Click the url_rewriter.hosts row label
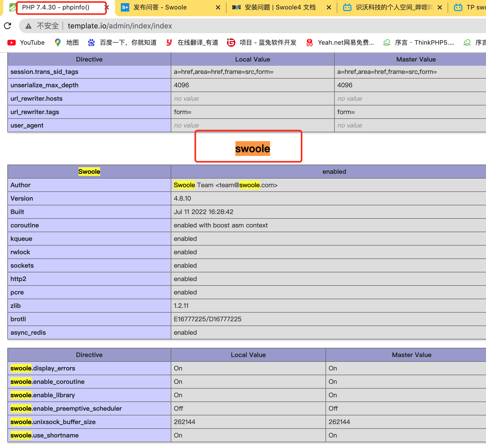Screen dimensions: 486x448 pos(37,99)
